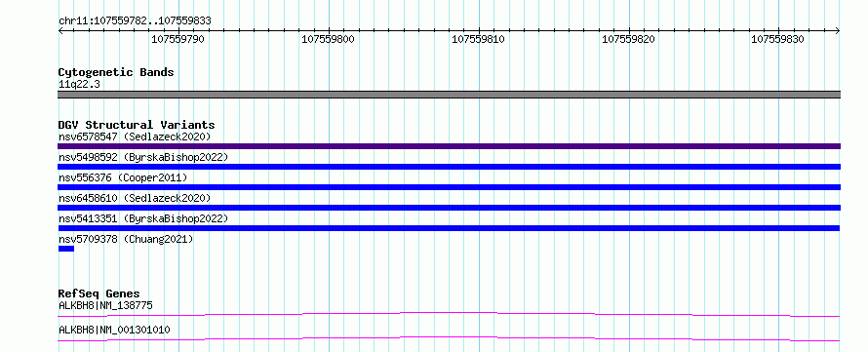
Task: Click the blue nsv5498592 variant bar
Action: [449, 167]
